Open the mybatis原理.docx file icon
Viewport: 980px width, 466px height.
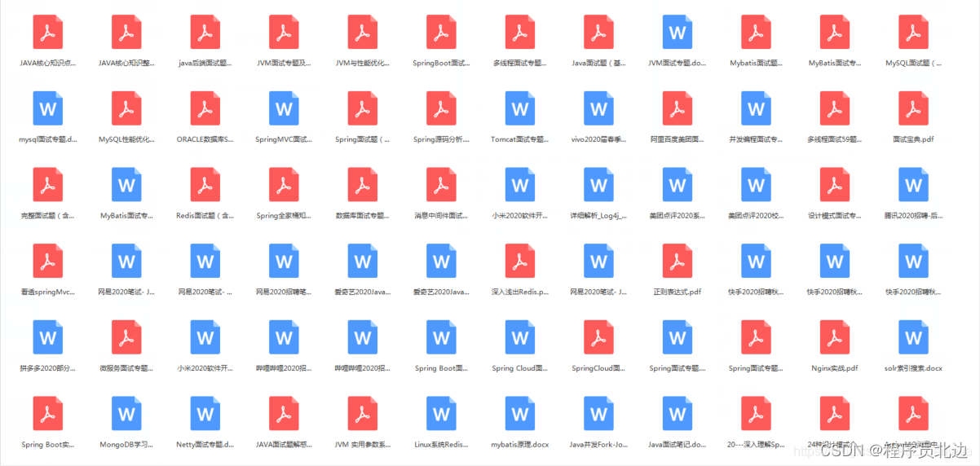click(520, 413)
